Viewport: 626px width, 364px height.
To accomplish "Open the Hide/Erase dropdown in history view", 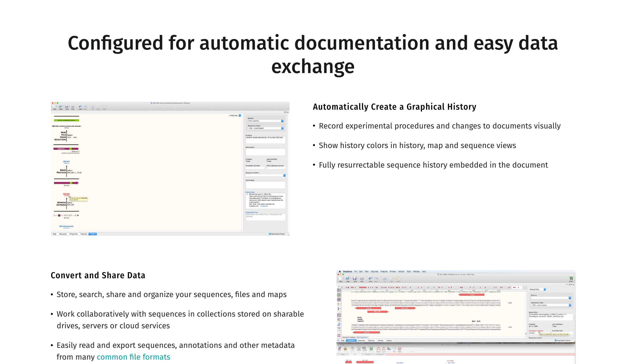I will click(235, 115).
